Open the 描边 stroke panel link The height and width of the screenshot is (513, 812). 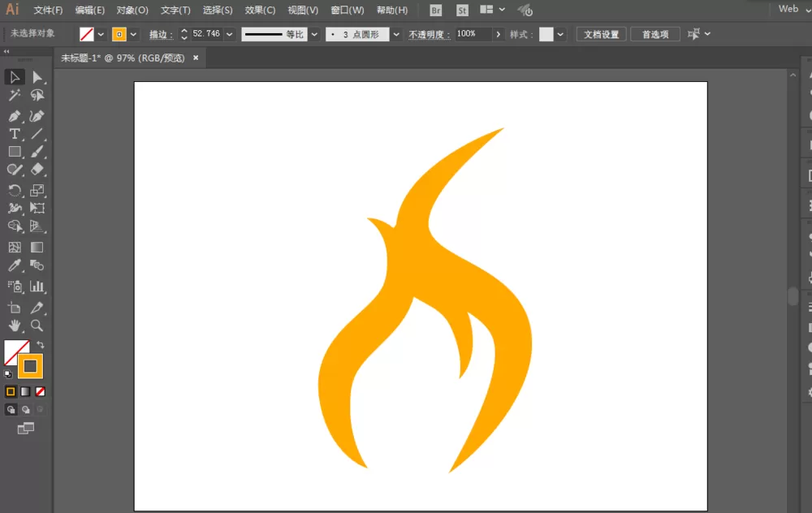coord(161,35)
